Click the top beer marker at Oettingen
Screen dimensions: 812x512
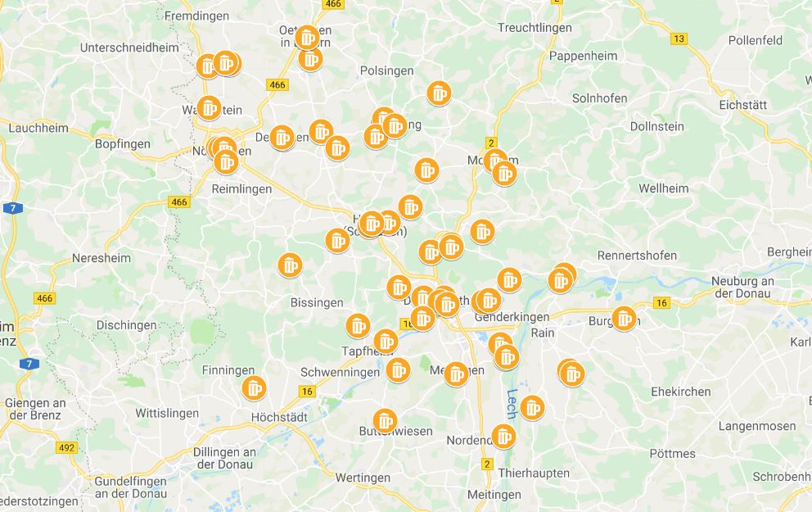pyautogui.click(x=307, y=38)
